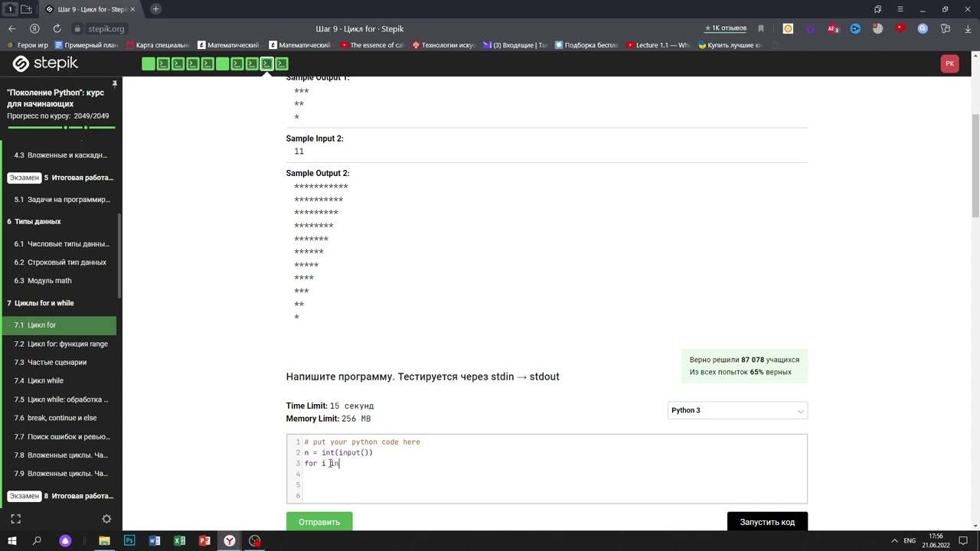The width and height of the screenshot is (980, 551).
Task: Click the stepik.org address bar
Action: coord(106,28)
